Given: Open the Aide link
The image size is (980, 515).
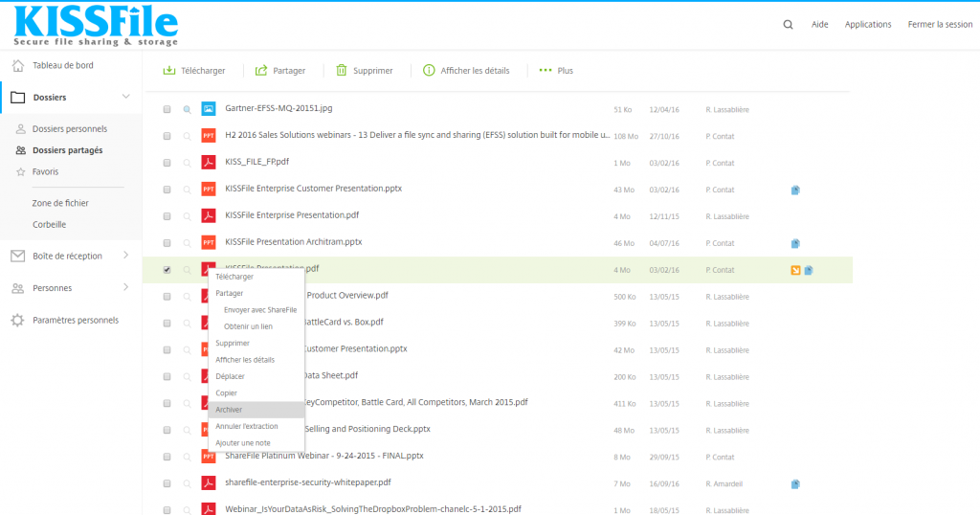Looking at the screenshot, I should click(x=820, y=24).
